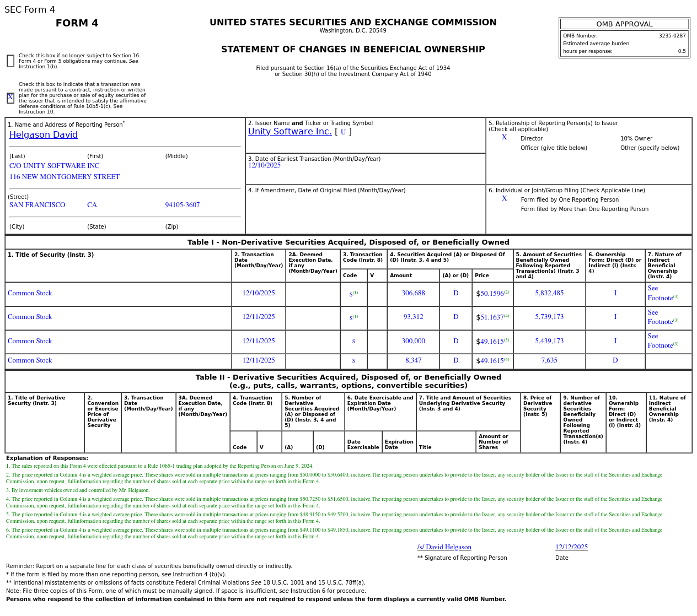
Task: Click the Table I section heading
Action: coord(349,242)
